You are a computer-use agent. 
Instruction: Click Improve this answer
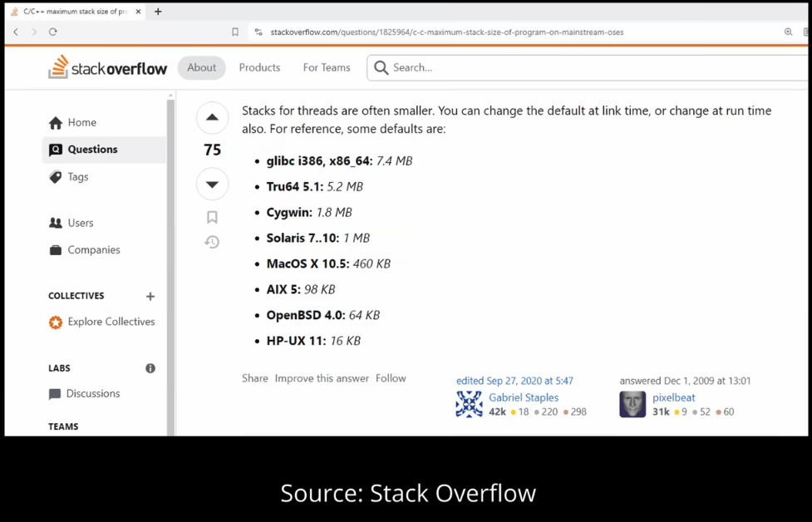pyautogui.click(x=321, y=377)
